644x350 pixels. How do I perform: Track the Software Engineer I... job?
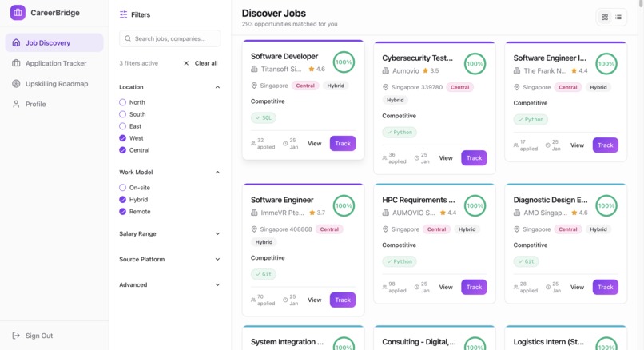[x=605, y=145]
